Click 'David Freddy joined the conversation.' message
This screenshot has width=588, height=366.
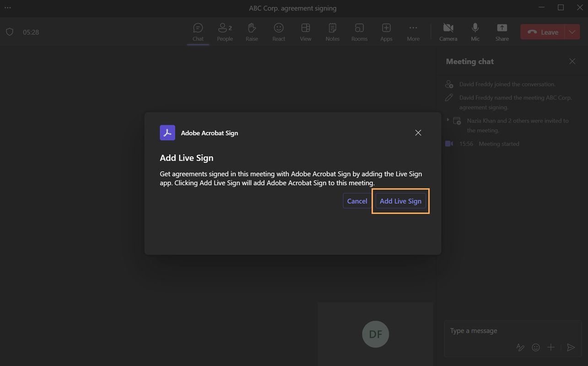pyautogui.click(x=507, y=84)
